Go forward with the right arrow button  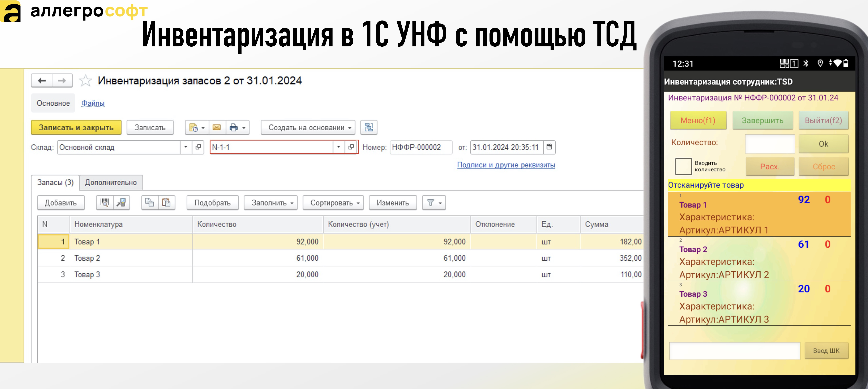tap(62, 81)
